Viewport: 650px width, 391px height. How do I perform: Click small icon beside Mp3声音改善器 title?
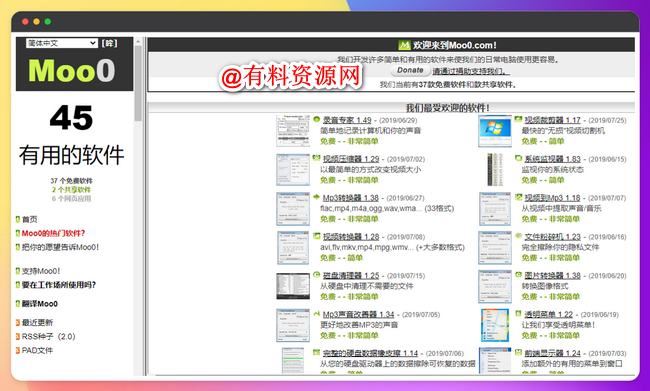pyautogui.click(x=317, y=313)
